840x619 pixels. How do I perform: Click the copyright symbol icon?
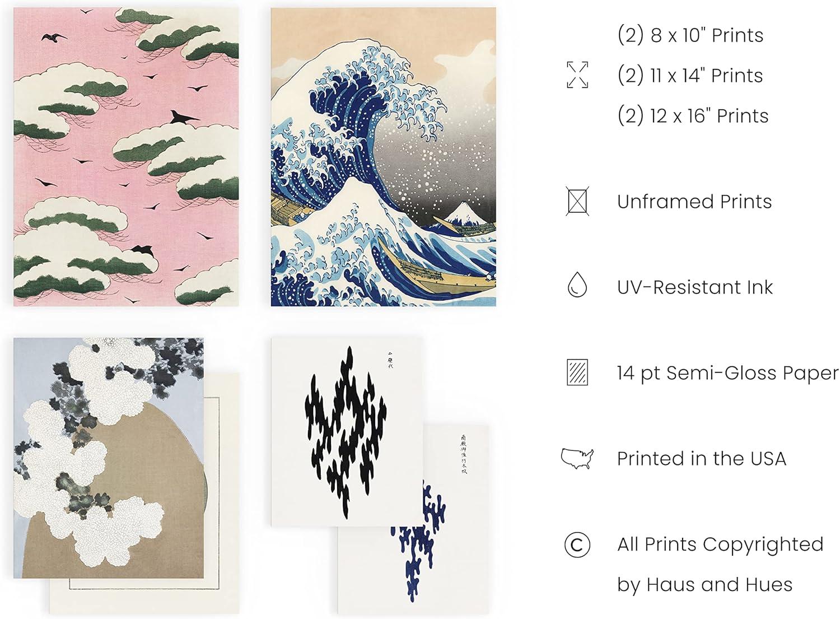pyautogui.click(x=577, y=544)
